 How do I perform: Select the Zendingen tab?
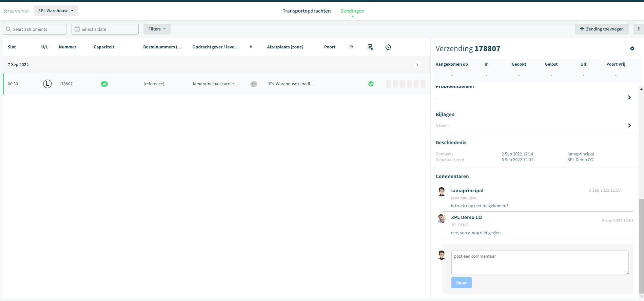[352, 11]
